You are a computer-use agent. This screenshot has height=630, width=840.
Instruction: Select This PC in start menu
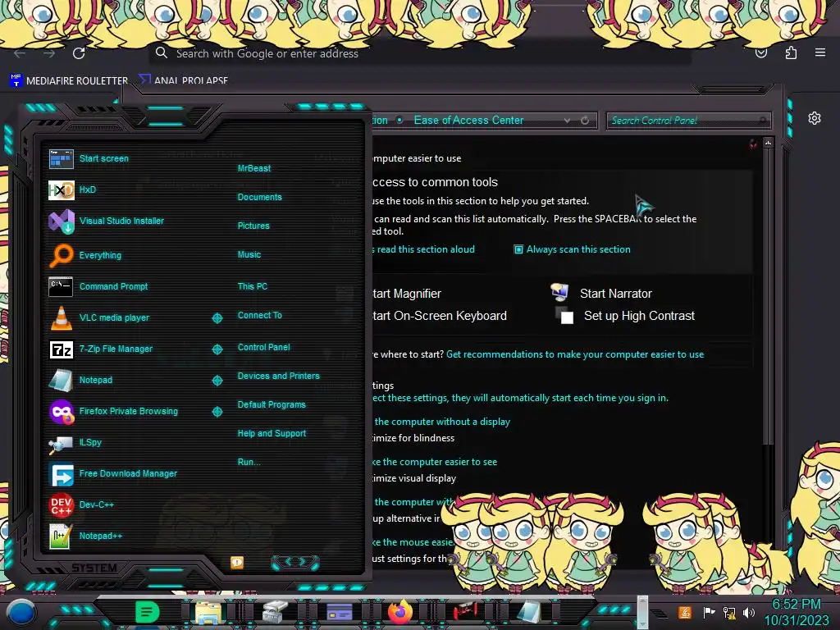point(253,286)
